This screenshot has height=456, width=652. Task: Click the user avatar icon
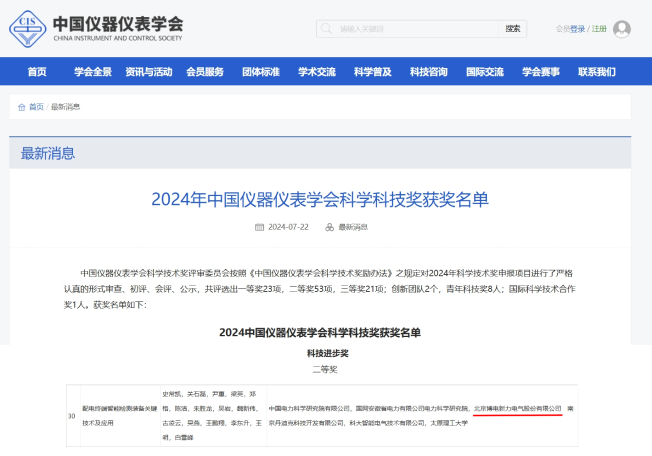click(622, 29)
